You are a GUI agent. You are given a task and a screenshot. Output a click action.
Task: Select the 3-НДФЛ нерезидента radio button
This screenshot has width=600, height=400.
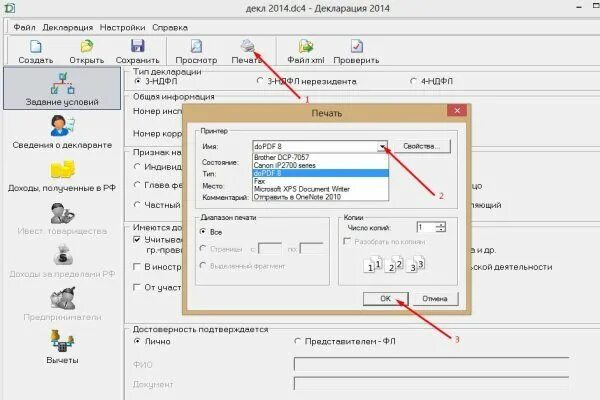point(260,81)
